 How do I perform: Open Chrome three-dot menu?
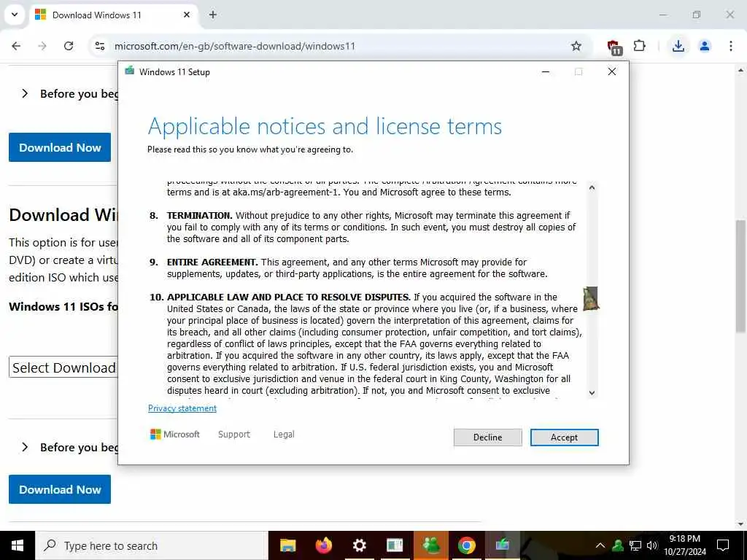730,46
